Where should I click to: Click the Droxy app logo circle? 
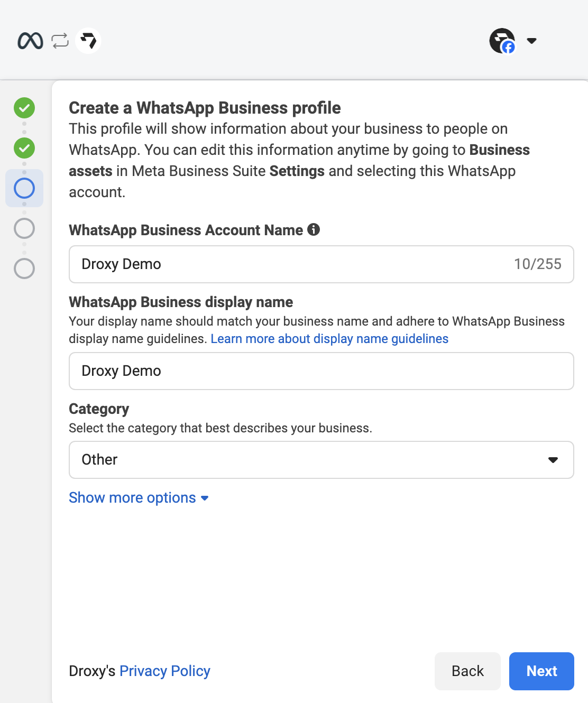pyautogui.click(x=88, y=40)
